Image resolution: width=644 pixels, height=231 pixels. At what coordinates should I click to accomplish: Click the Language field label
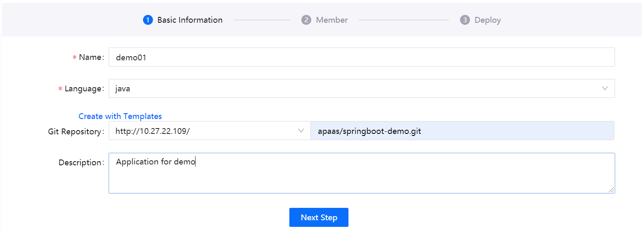coord(83,89)
